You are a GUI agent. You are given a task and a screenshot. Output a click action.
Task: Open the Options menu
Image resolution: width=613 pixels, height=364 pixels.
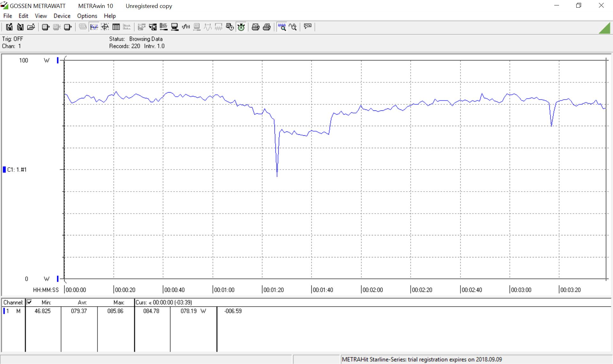coord(87,16)
